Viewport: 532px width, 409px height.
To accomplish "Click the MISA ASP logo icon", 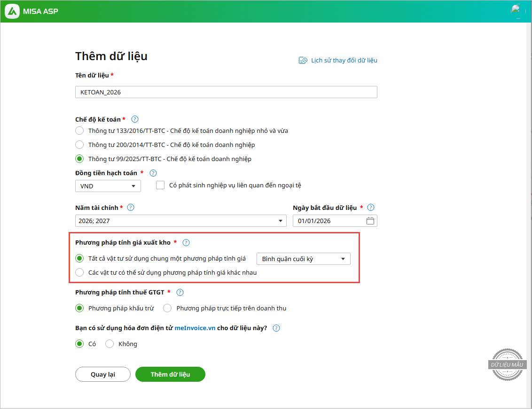I will pyautogui.click(x=12, y=11).
